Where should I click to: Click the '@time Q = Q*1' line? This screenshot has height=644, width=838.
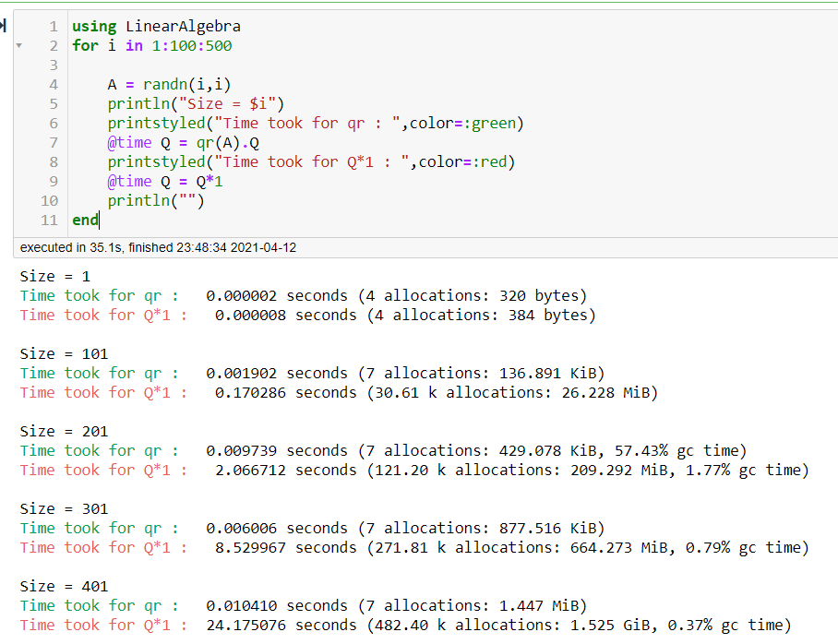(165, 182)
